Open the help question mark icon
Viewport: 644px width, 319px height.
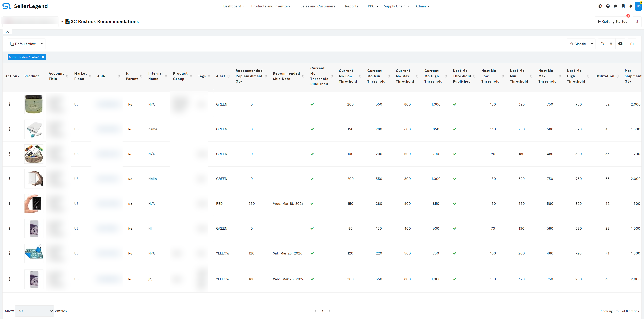pyautogui.click(x=608, y=6)
